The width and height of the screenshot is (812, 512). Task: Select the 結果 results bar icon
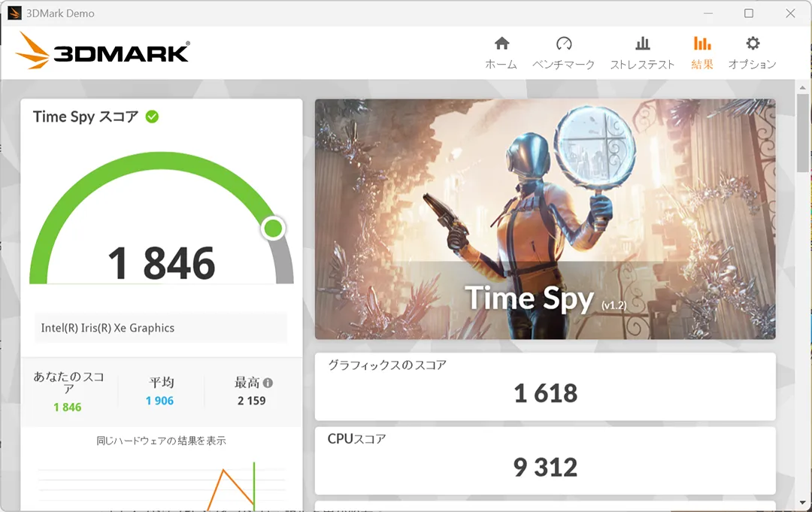[x=702, y=43]
